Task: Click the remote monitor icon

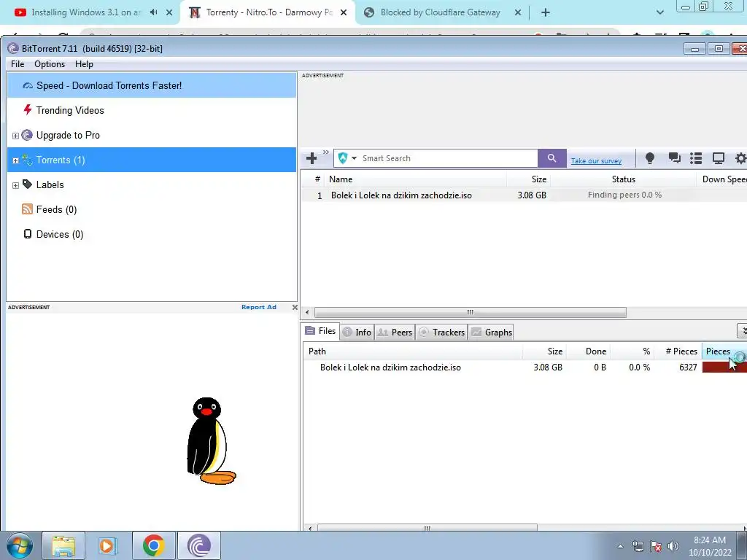Action: click(x=718, y=158)
